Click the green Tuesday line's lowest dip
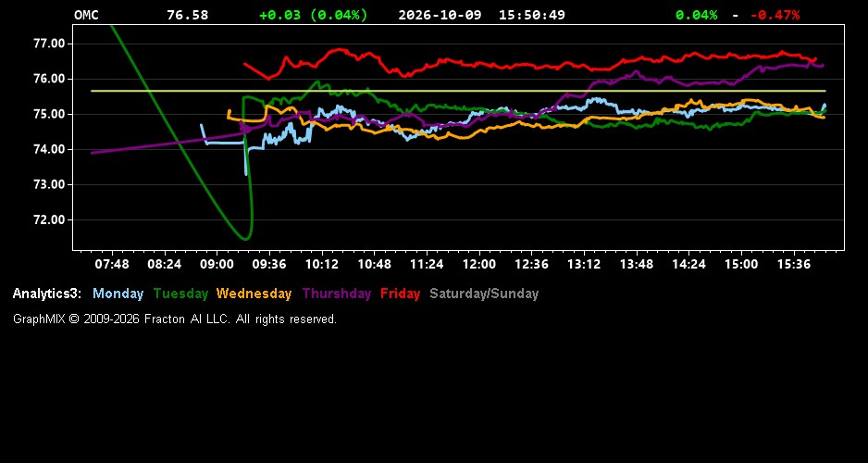 tap(245, 238)
